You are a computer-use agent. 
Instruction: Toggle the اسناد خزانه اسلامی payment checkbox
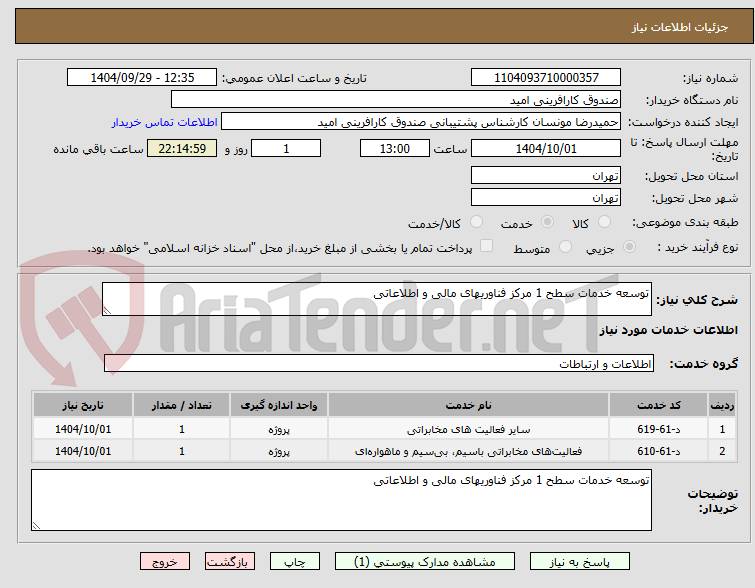click(486, 246)
